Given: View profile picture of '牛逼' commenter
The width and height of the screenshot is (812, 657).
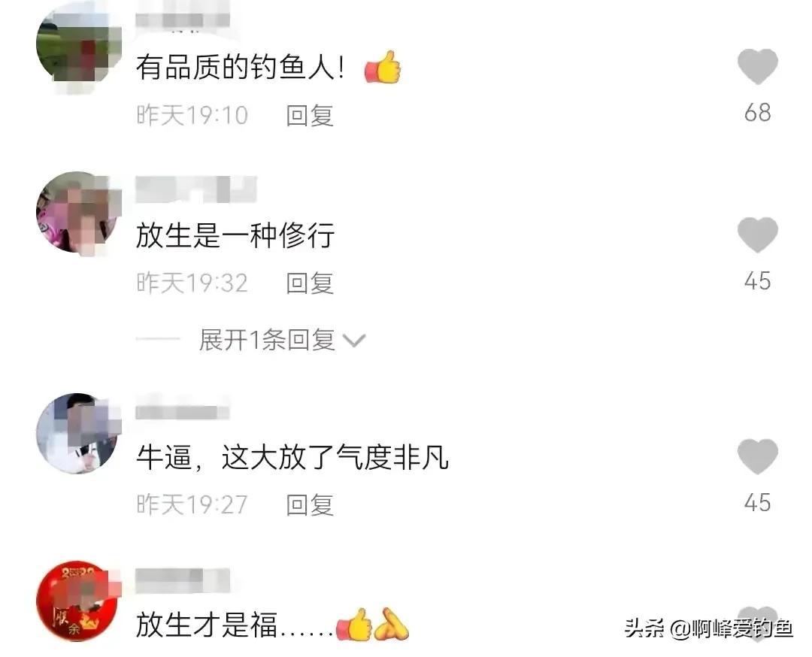Looking at the screenshot, I should tap(79, 434).
